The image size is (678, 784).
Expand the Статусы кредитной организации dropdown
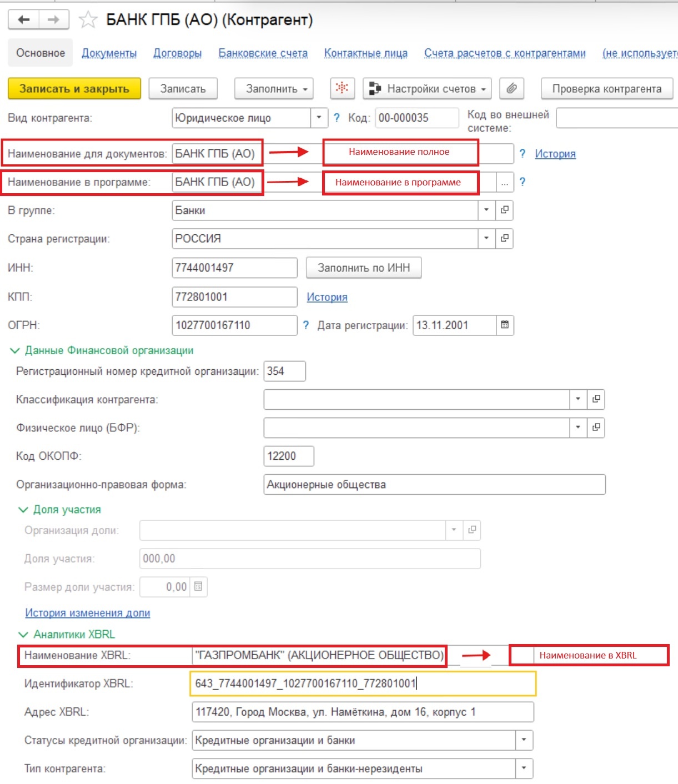pos(524,740)
